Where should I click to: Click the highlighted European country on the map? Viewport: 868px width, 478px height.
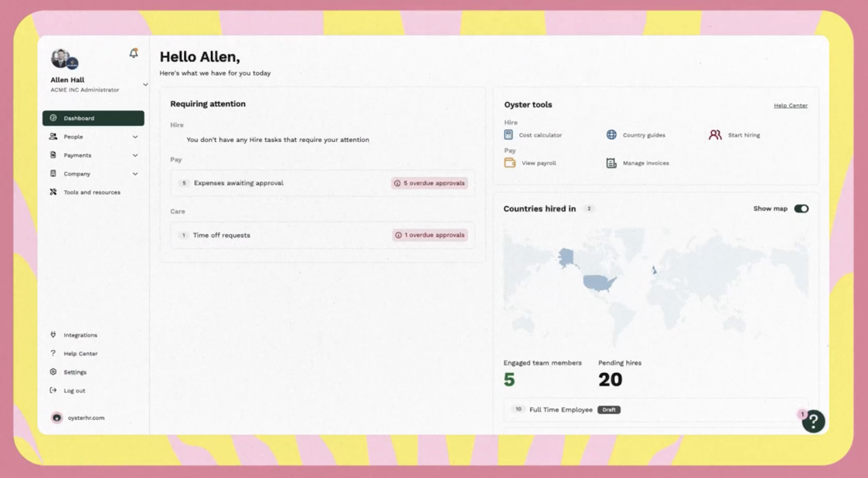coord(654,270)
